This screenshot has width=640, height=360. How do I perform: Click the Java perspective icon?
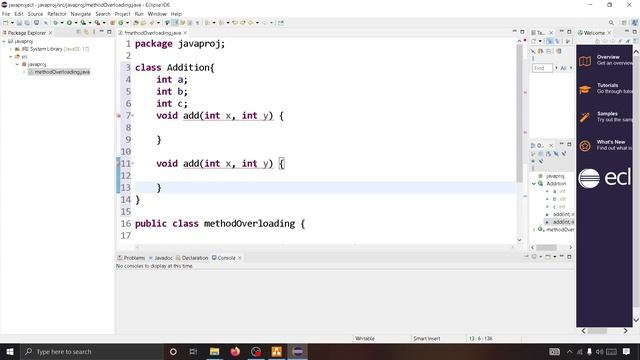635,23
